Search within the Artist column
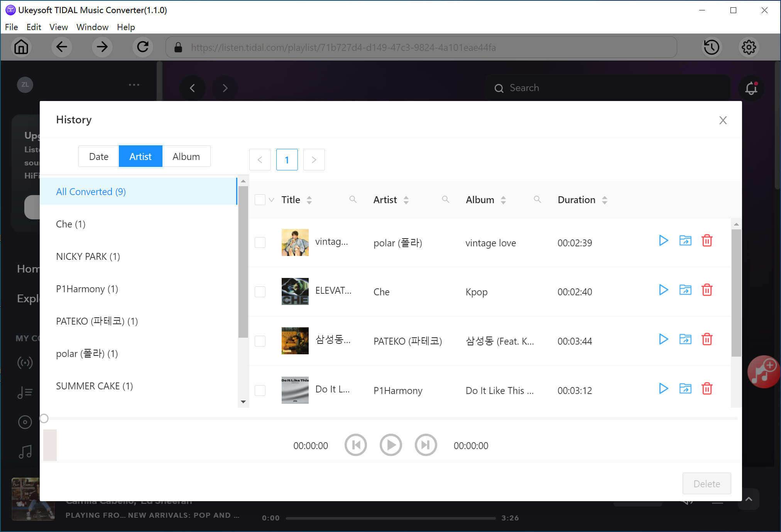 click(x=445, y=199)
